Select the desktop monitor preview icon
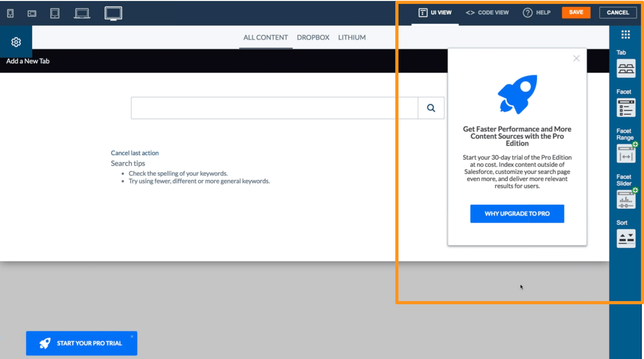644x359 pixels. [113, 14]
